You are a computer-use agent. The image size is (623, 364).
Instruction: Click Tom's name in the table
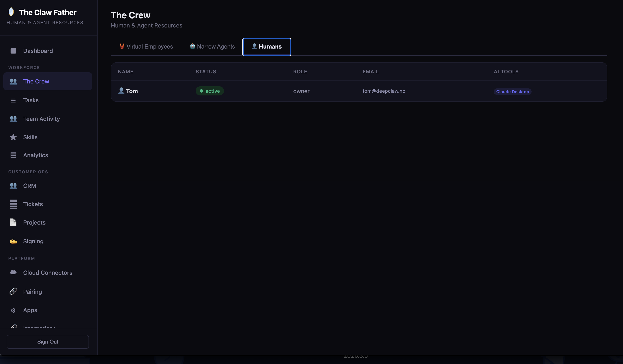click(x=132, y=91)
